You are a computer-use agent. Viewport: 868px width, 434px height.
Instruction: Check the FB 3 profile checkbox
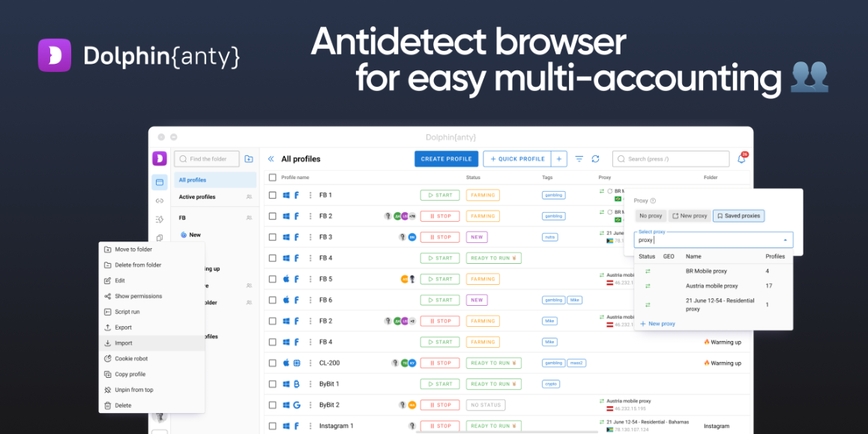(x=272, y=237)
